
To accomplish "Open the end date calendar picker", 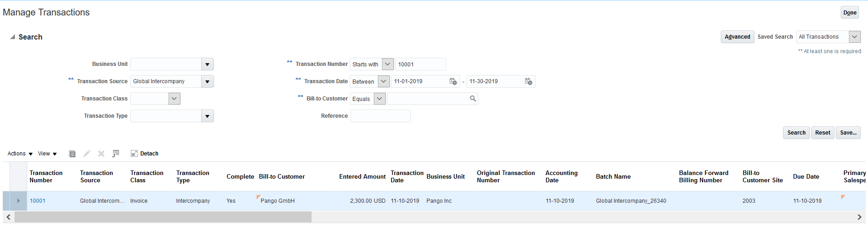I will pyautogui.click(x=528, y=81).
